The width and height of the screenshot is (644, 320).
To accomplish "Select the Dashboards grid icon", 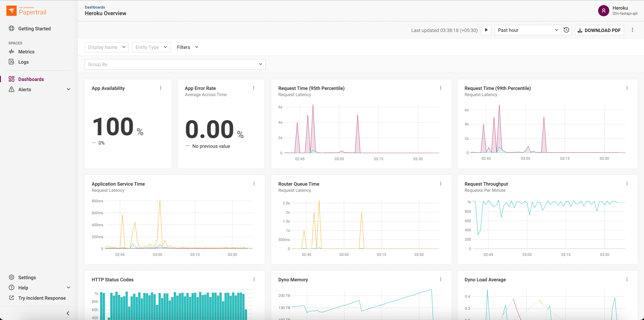I will pyautogui.click(x=12, y=79).
